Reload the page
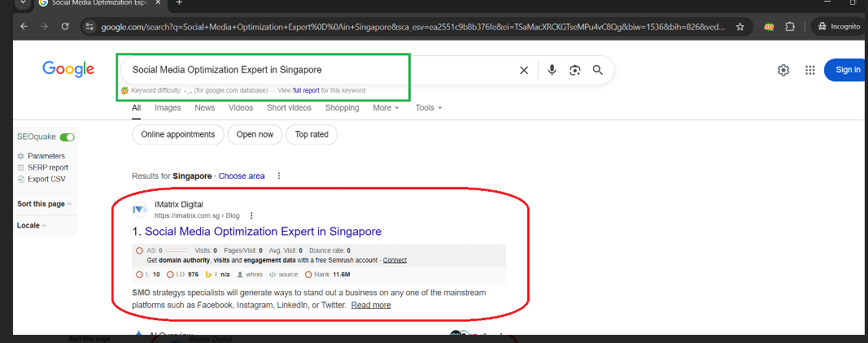This screenshot has width=868, height=343. 65,27
